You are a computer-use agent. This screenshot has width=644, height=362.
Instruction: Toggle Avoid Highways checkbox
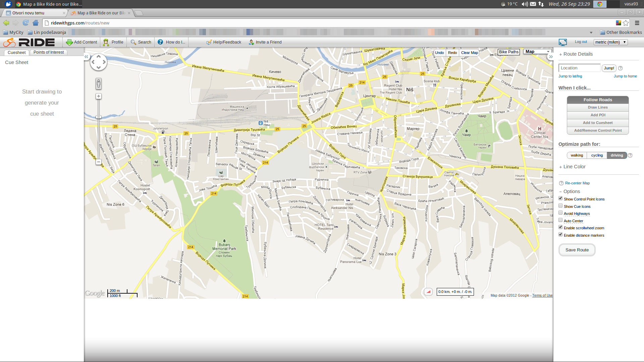point(560,213)
